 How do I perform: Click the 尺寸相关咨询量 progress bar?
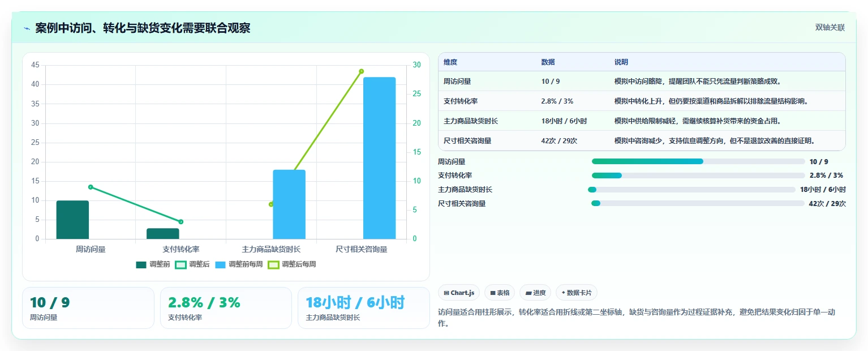(x=698, y=203)
